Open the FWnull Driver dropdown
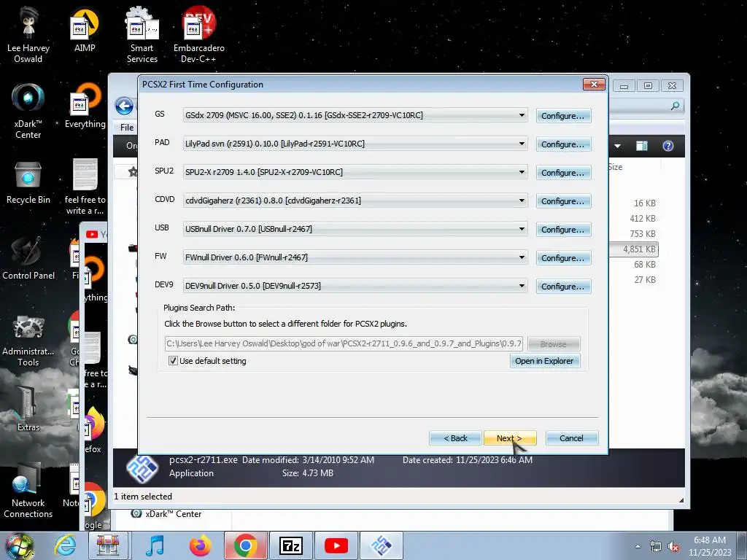747x560 pixels. (x=355, y=257)
